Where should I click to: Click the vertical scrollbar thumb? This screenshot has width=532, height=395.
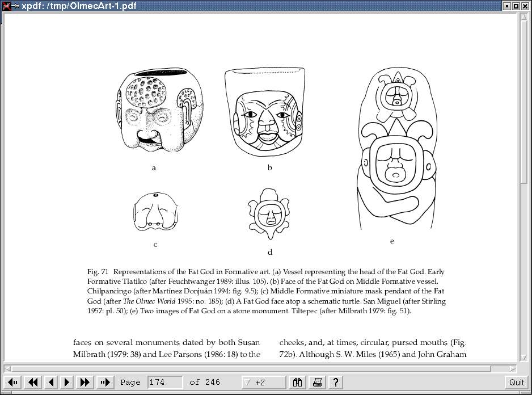point(524,102)
